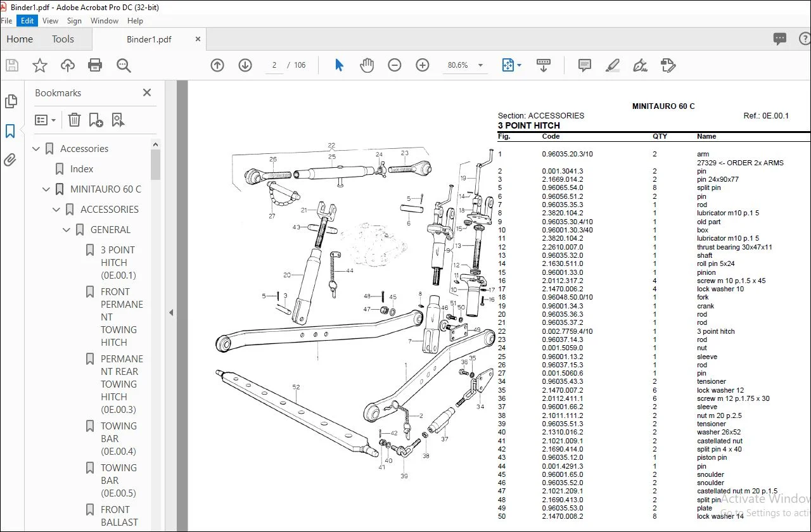
Task: Zoom out with the minus button
Action: 395,65
